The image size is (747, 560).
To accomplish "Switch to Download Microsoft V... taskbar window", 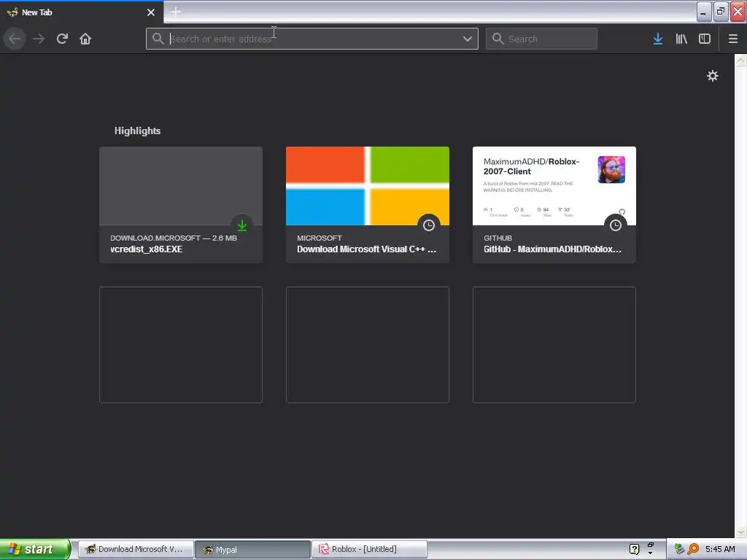I will tap(136, 549).
